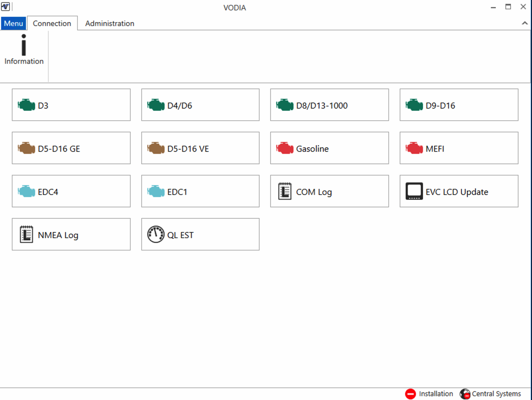Click the display icon for EVC LCD Update
Viewport: 532px width, 400px height.
(414, 191)
